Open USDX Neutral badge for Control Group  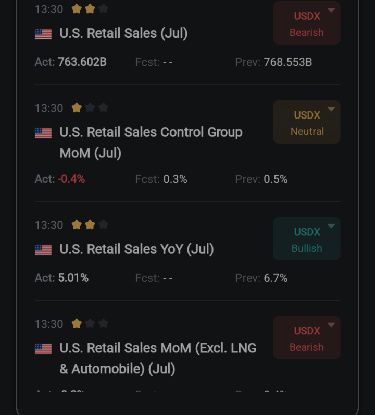tap(307, 122)
